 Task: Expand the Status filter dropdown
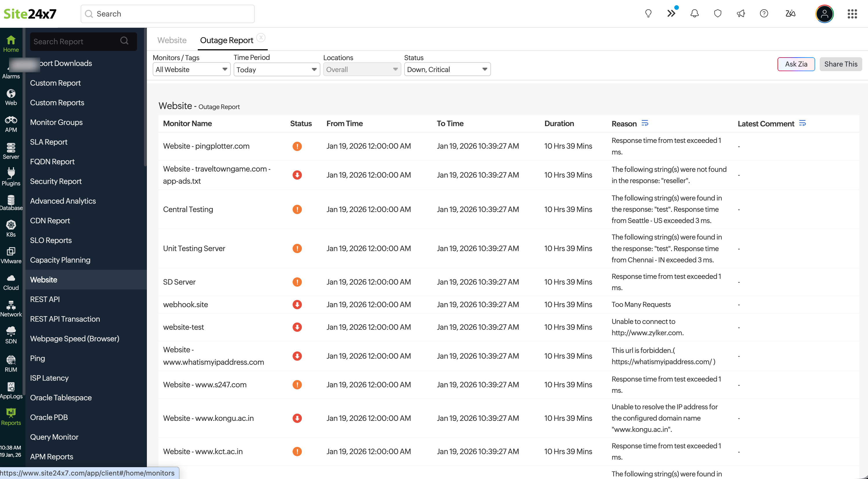coord(447,69)
